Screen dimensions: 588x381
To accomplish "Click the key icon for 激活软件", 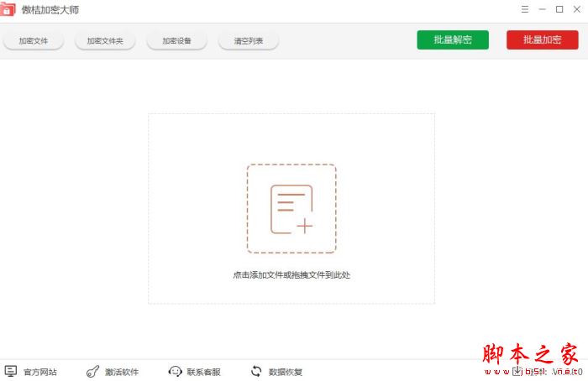I will tap(92, 371).
